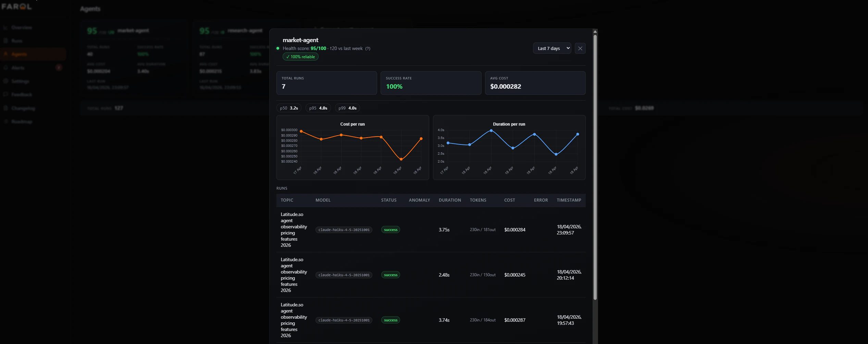Select the Total Runs stat card
Viewport: 868px width, 344px height.
tap(326, 83)
